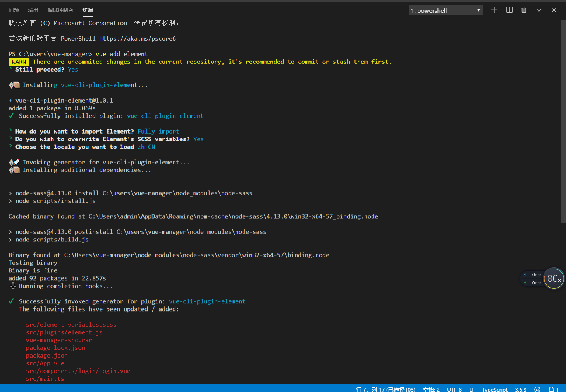The image size is (566, 392).
Task: Kill terminal with trash icon
Action: 524,10
